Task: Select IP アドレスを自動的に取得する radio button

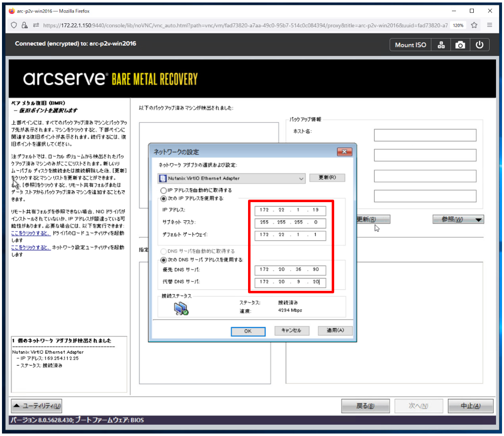Action: [163, 190]
